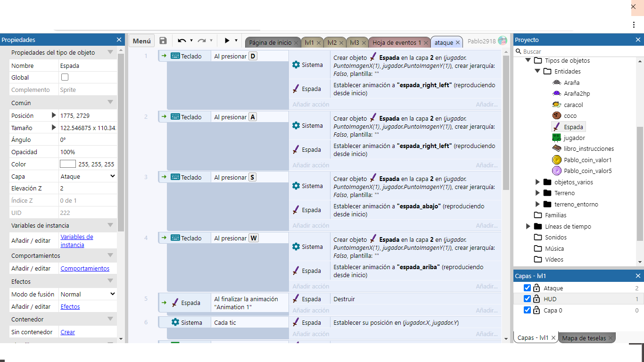Select the coco object in project tree
The height and width of the screenshot is (362, 644).
570,115
